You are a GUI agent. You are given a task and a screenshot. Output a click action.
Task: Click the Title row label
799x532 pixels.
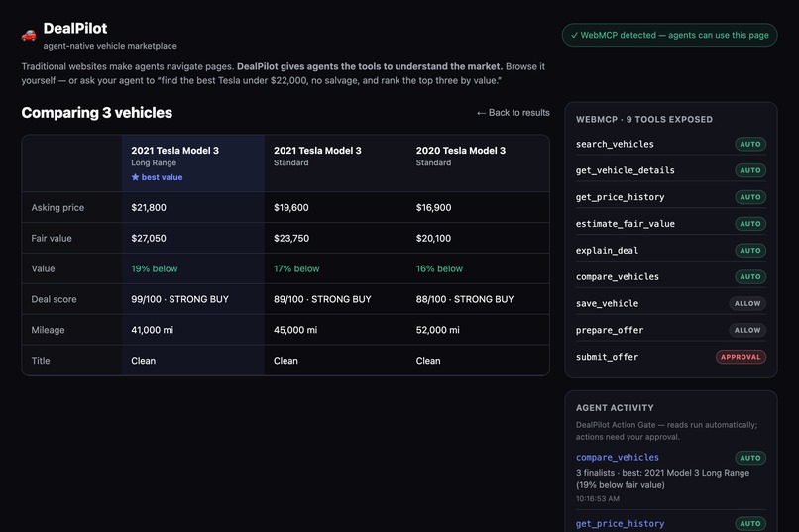tap(41, 361)
